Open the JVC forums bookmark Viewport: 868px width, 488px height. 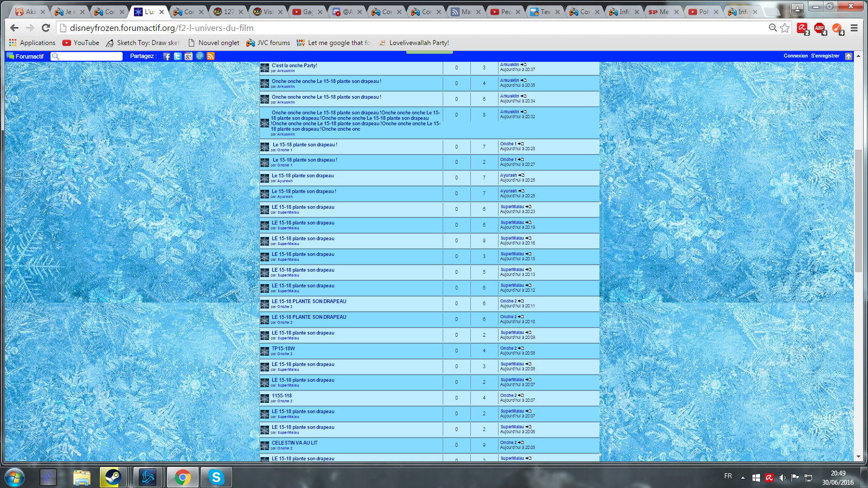[268, 43]
